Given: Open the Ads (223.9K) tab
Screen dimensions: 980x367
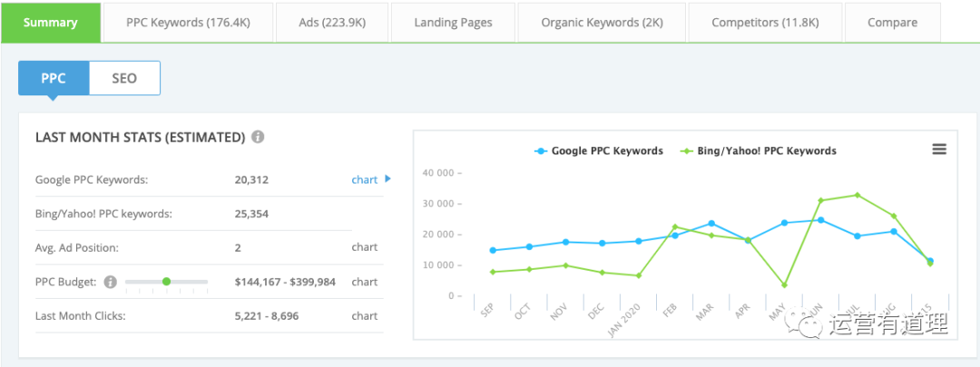Looking at the screenshot, I should pyautogui.click(x=331, y=23).
